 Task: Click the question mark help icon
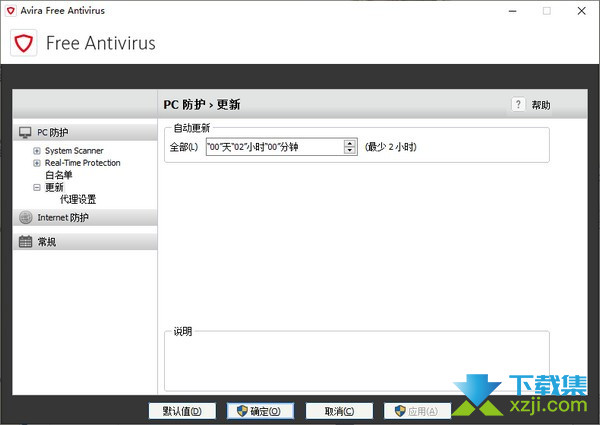(518, 104)
